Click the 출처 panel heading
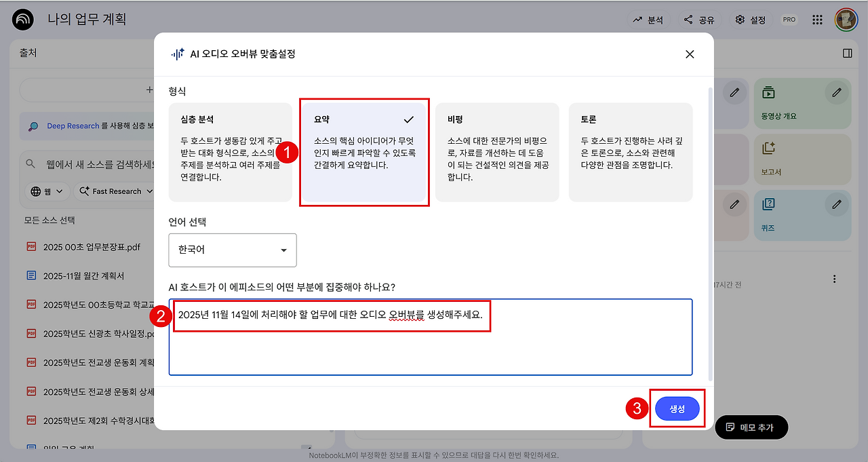Viewport: 868px width, 462px height. pyautogui.click(x=28, y=53)
